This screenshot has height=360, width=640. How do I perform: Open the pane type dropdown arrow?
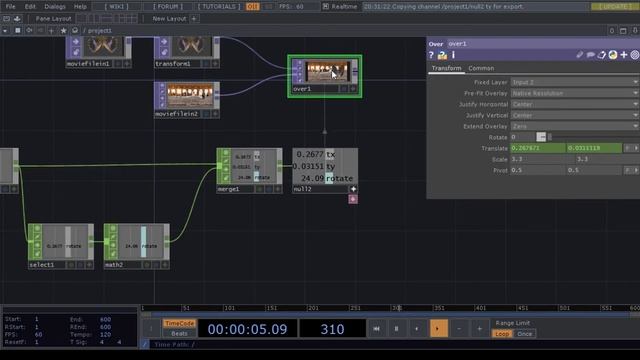coord(5,31)
